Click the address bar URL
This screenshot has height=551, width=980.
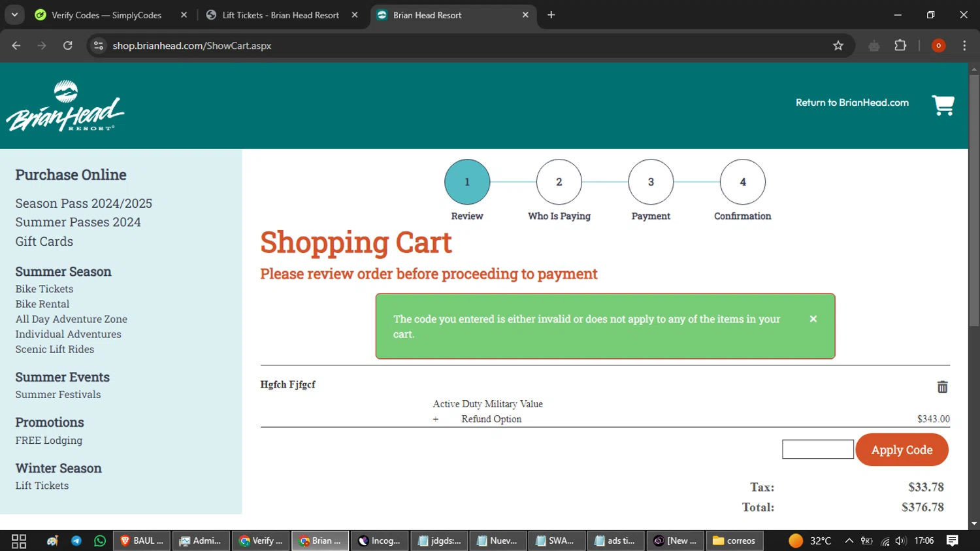(192, 46)
